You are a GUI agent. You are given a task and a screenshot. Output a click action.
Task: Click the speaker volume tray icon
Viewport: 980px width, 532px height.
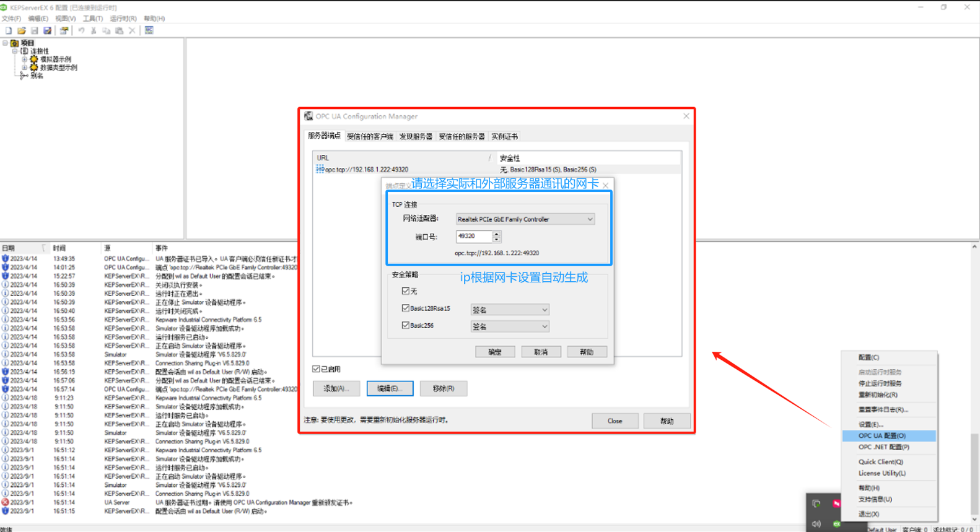click(x=816, y=524)
